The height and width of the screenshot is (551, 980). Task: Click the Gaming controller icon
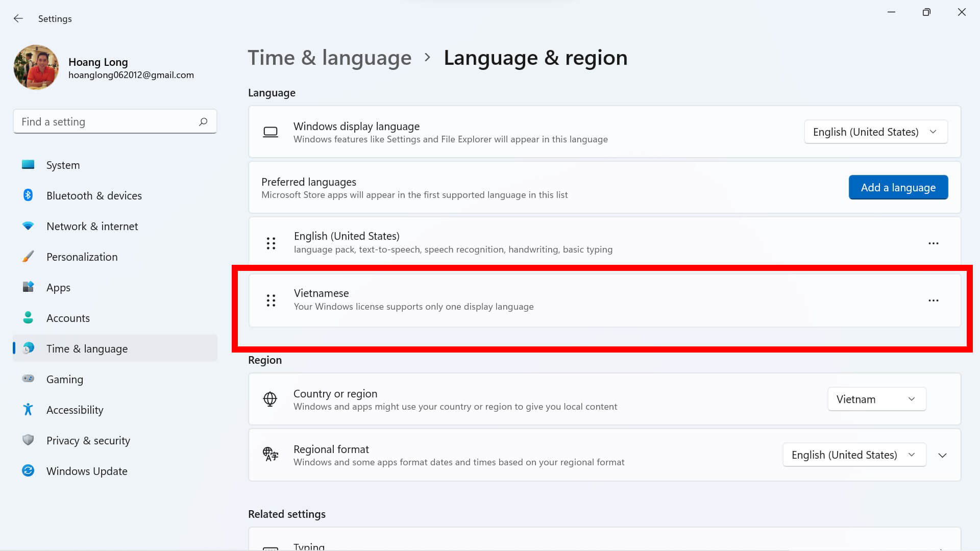28,379
